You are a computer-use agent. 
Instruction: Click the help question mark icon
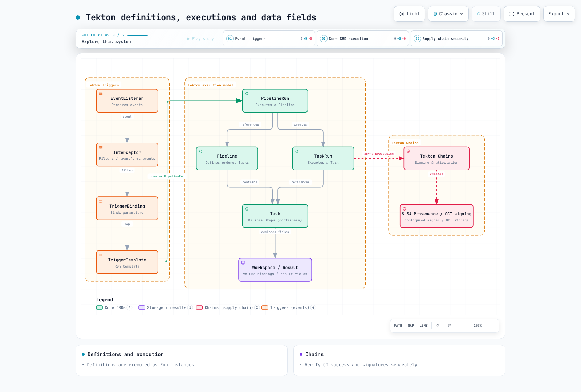point(450,326)
